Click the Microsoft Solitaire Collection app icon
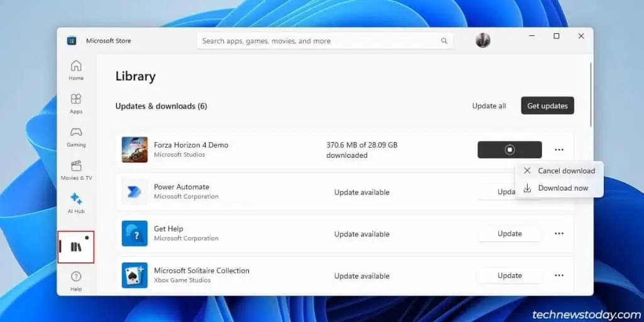 (x=135, y=275)
